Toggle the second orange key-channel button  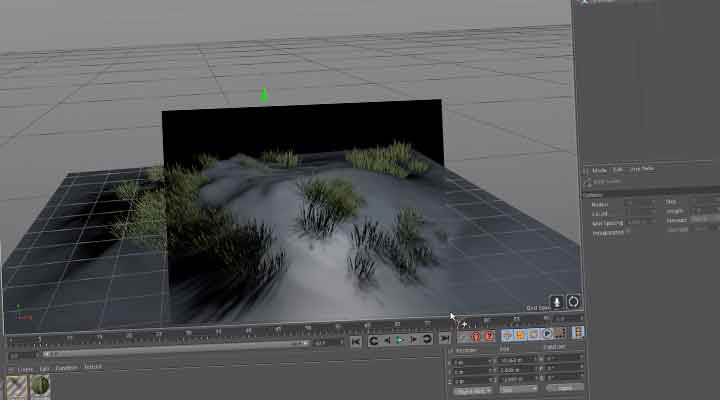(520, 334)
